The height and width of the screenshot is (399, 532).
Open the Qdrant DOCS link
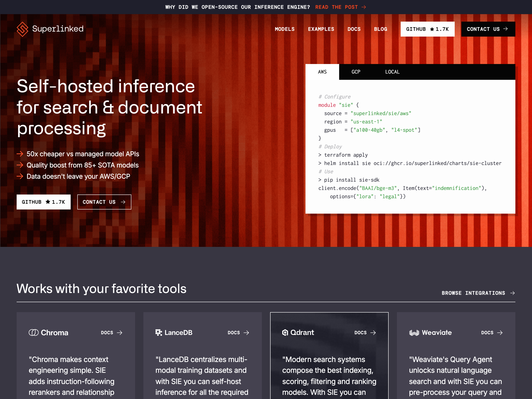(365, 333)
